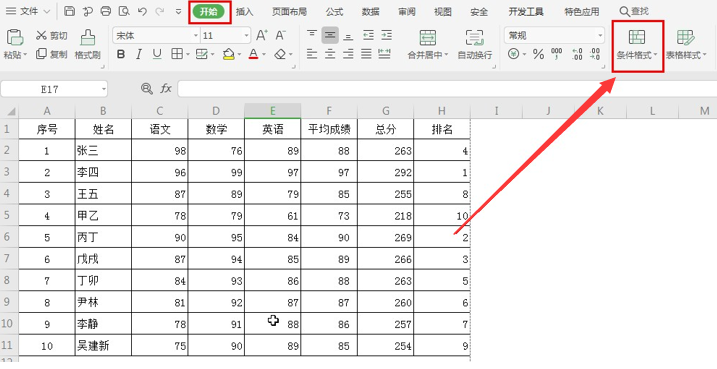Click the Distributed alignment icon

coord(385,54)
